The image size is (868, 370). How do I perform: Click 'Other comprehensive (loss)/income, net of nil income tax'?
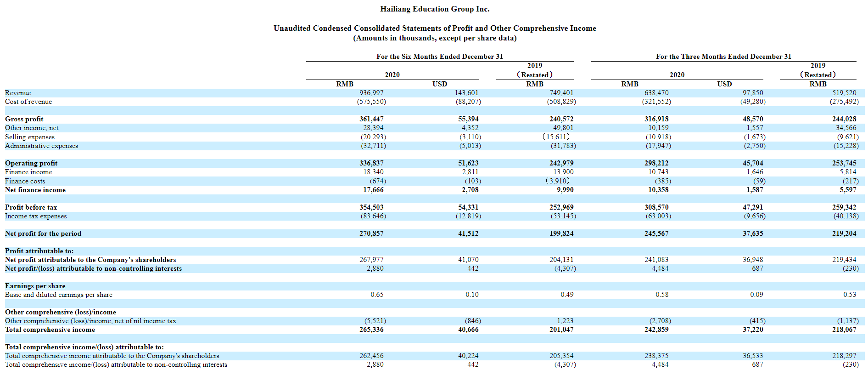(x=90, y=321)
